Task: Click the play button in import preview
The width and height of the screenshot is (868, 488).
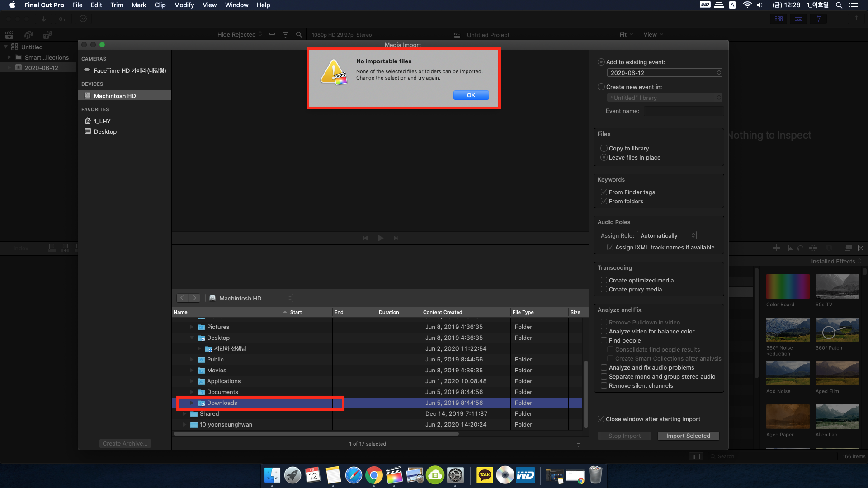Action: 381,238
